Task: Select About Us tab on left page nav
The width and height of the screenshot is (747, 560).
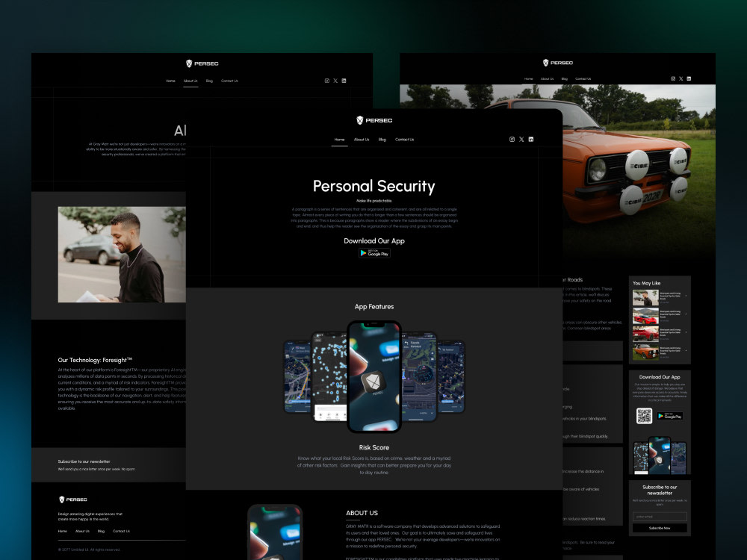Action: (190, 81)
